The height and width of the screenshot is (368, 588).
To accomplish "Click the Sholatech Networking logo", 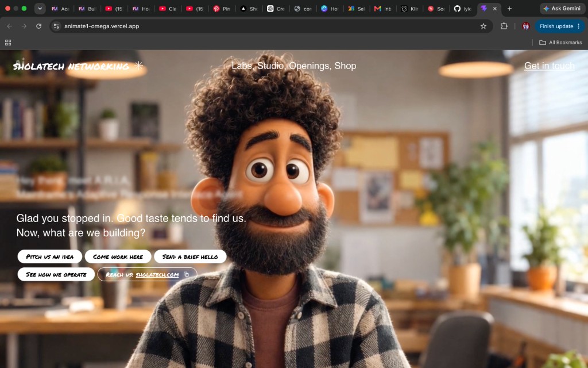I will [x=71, y=67].
